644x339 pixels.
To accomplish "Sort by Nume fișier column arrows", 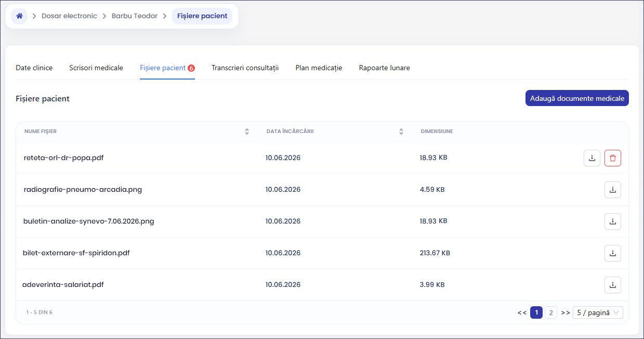I will point(247,132).
